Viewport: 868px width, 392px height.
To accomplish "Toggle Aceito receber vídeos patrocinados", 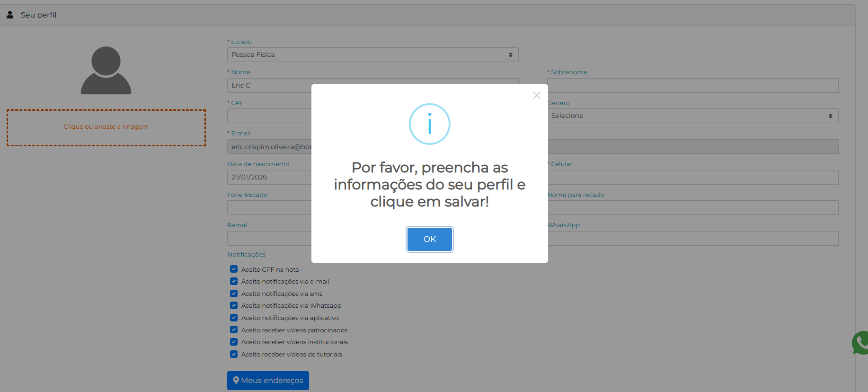I will [234, 330].
